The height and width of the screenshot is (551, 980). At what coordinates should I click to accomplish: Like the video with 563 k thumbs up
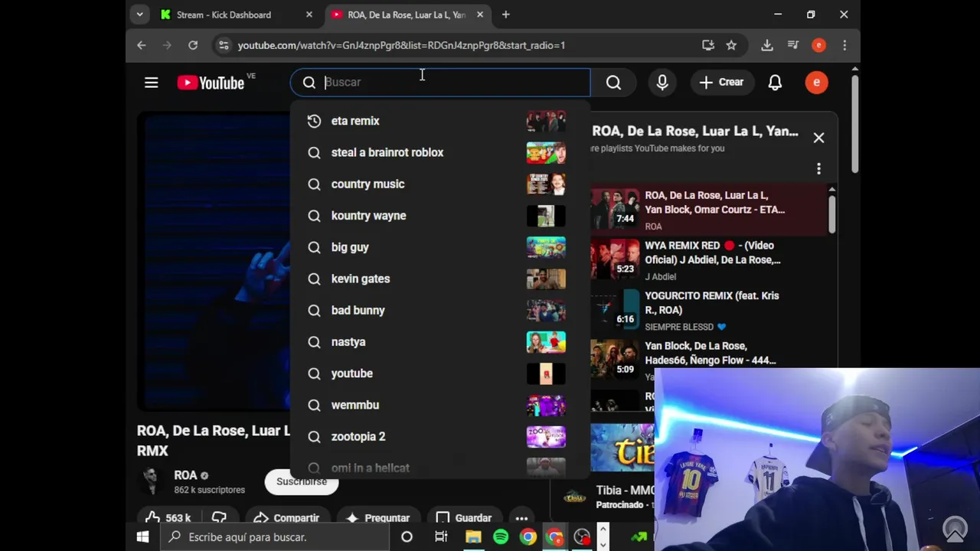click(168, 518)
